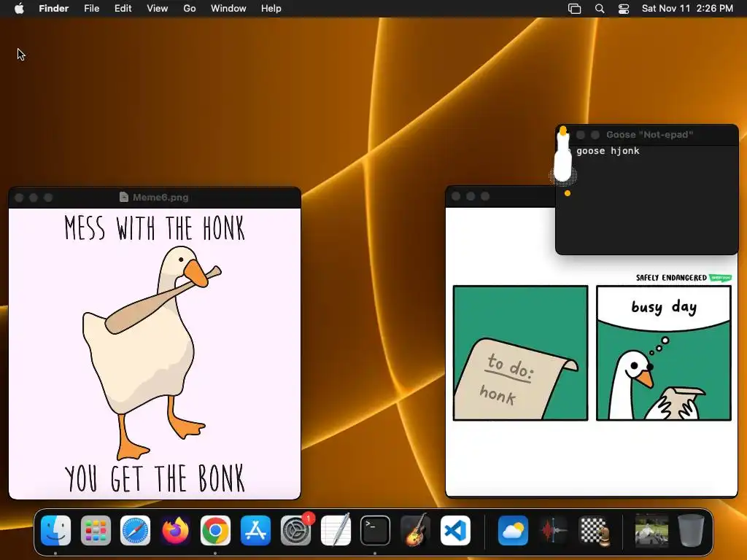747x560 pixels.
Task: Zoom the Goose "Not-epad" window
Action: 595,135
